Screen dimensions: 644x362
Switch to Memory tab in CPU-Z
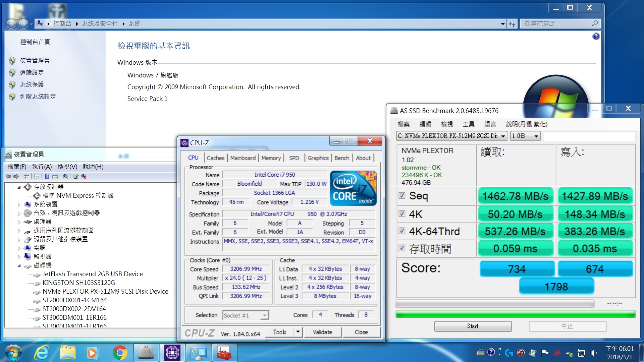[x=271, y=158]
